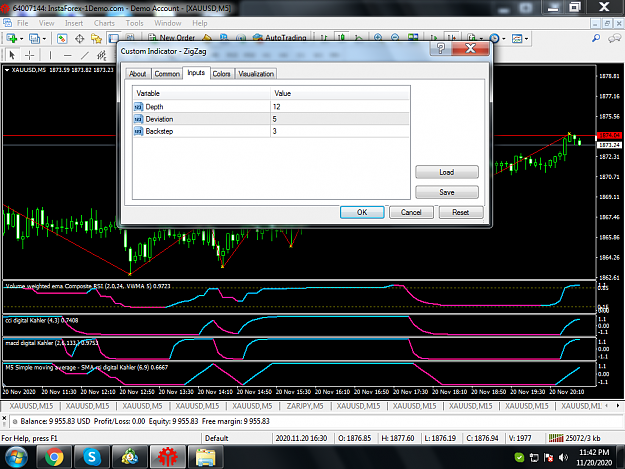Click the Periods clock icon
The height and width of the screenshot is (469, 625).
pos(494,39)
